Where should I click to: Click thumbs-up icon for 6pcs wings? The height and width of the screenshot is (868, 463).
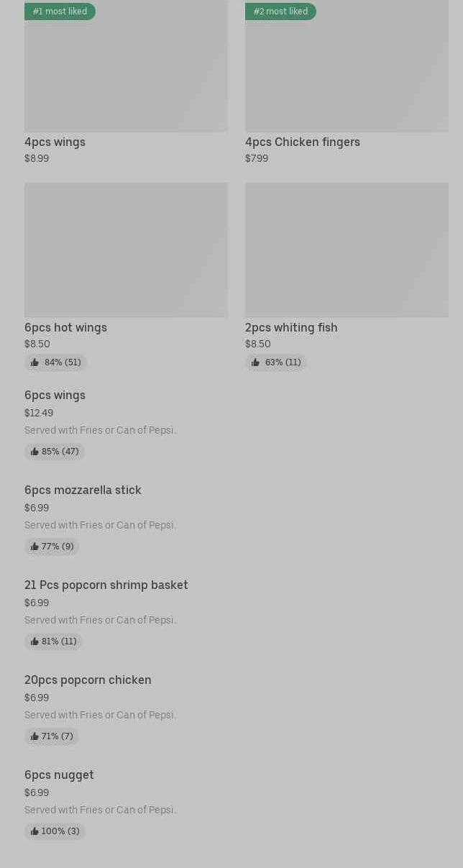tap(35, 452)
